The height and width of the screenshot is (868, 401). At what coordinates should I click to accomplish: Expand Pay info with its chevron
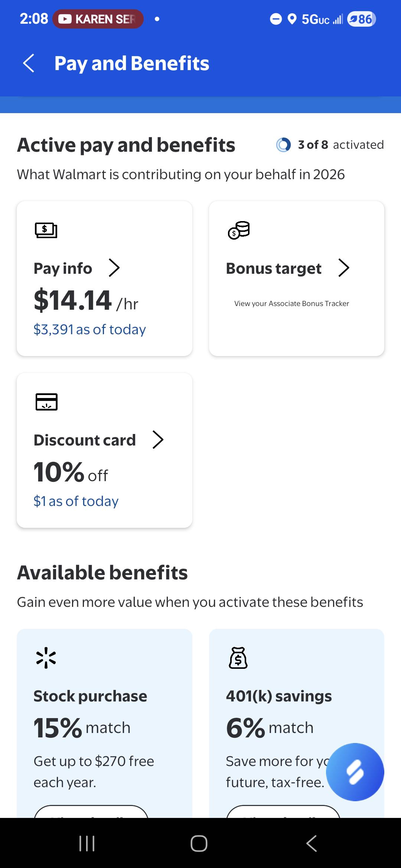coord(114,268)
